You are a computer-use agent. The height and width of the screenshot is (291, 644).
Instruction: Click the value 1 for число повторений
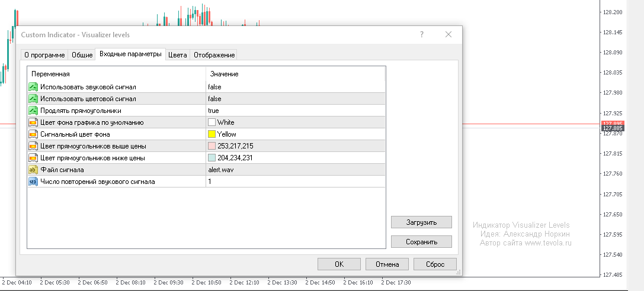point(296,182)
